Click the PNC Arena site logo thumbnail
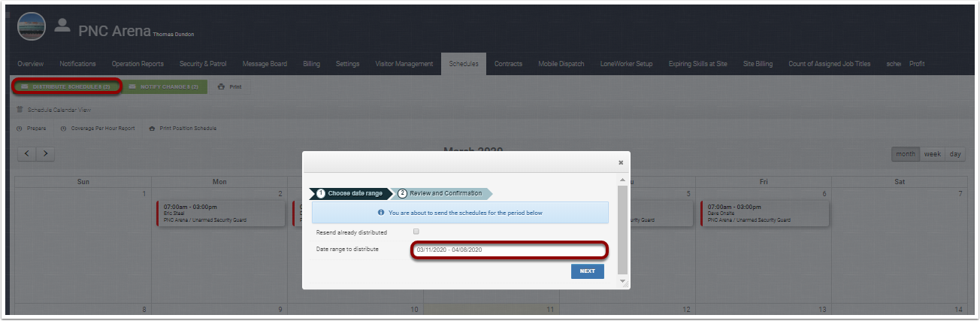The height and width of the screenshot is (321, 980). [x=32, y=26]
